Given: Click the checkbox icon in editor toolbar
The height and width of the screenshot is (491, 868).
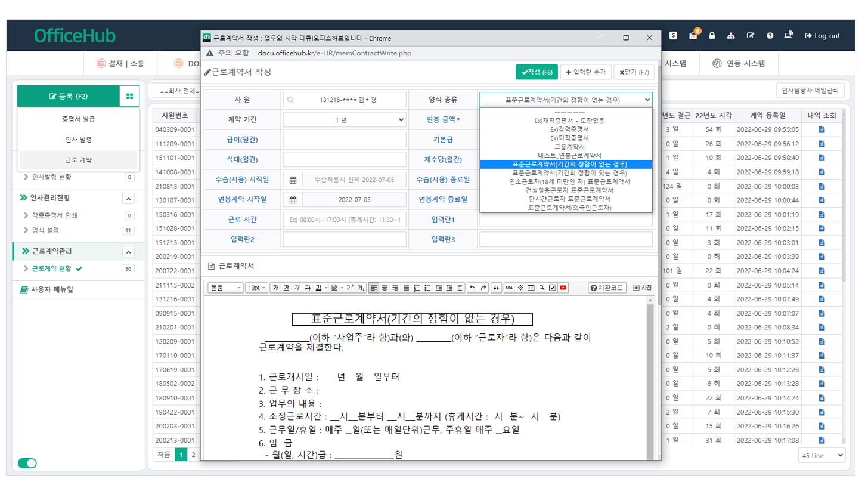Looking at the screenshot, I should click(552, 288).
